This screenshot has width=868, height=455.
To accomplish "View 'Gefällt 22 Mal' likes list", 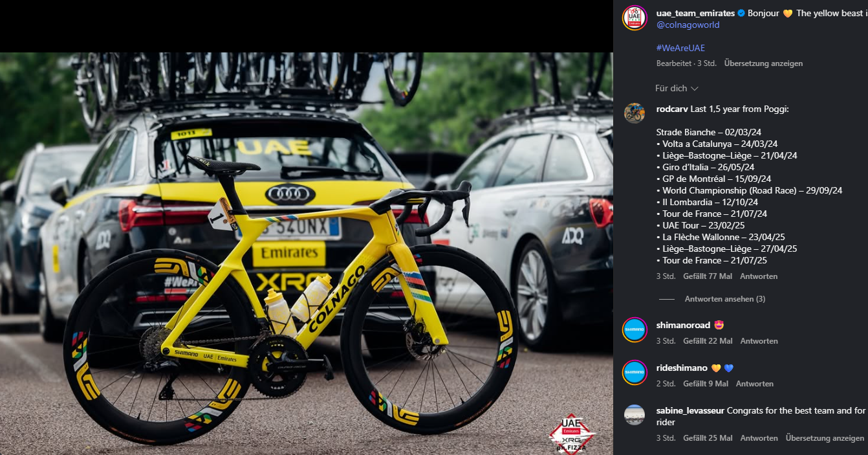I will [x=708, y=341].
